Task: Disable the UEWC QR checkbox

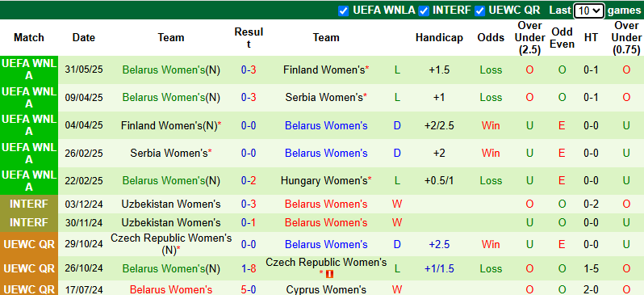Action: (479, 11)
